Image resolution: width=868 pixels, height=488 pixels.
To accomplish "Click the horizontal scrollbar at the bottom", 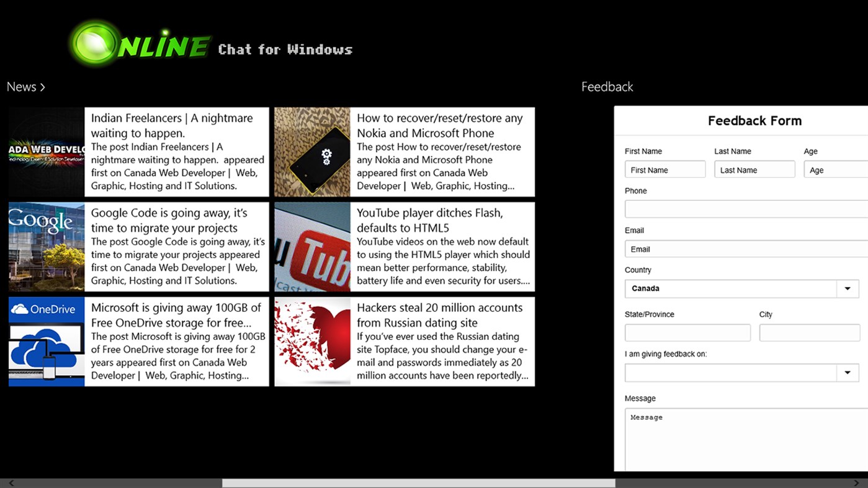I will coord(419,482).
